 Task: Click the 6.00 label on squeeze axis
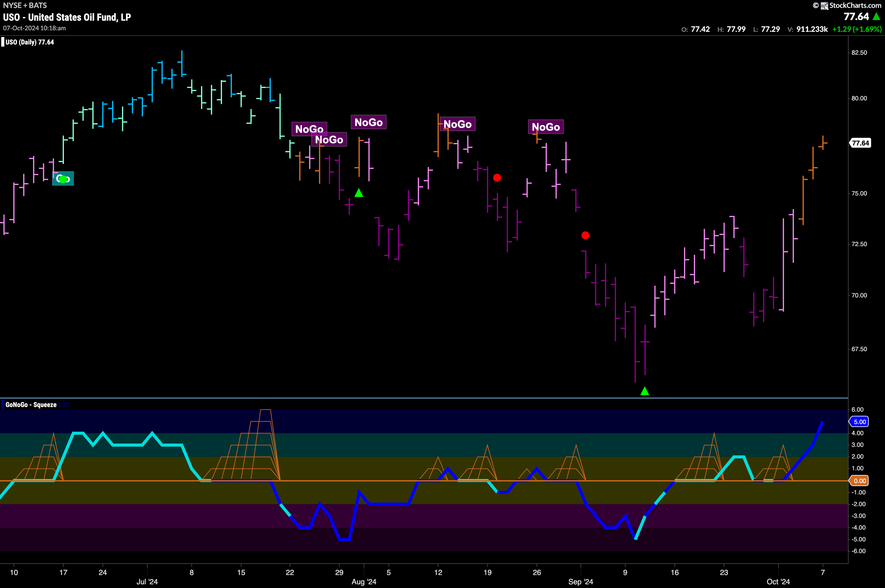tap(857, 409)
